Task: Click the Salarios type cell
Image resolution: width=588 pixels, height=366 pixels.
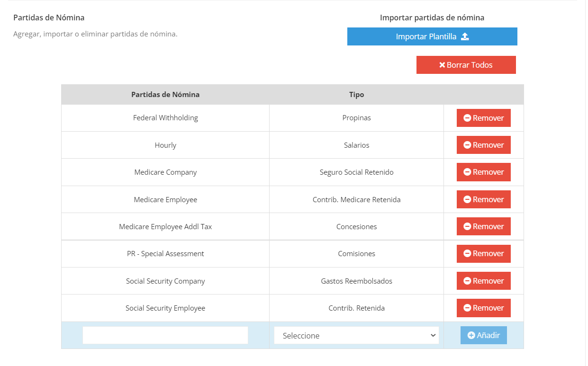Action: pyautogui.click(x=356, y=145)
